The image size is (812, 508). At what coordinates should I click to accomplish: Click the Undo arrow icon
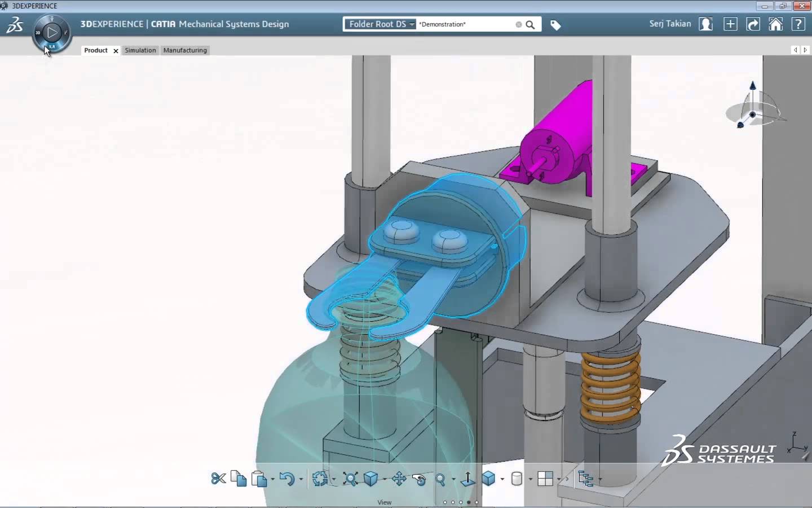pos(287,479)
